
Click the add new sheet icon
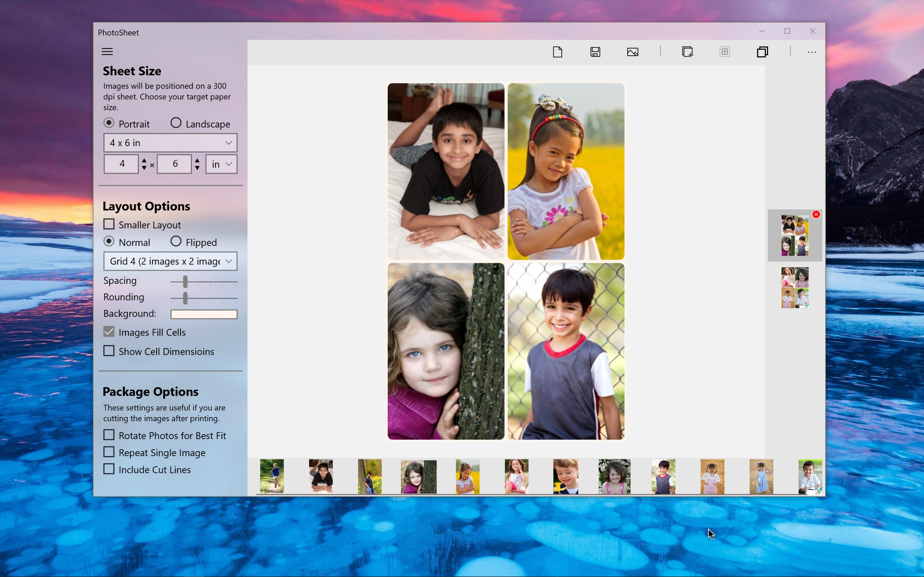click(687, 52)
